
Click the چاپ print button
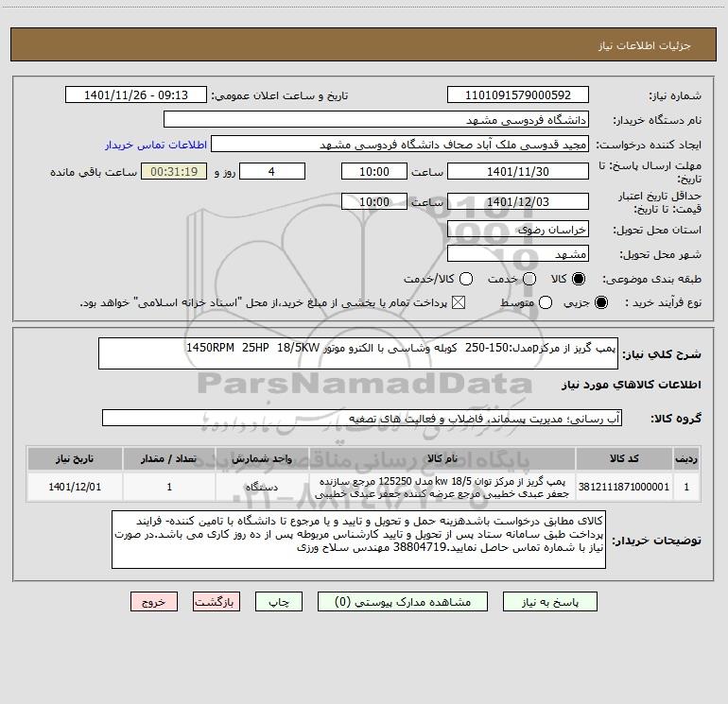coord(279,602)
